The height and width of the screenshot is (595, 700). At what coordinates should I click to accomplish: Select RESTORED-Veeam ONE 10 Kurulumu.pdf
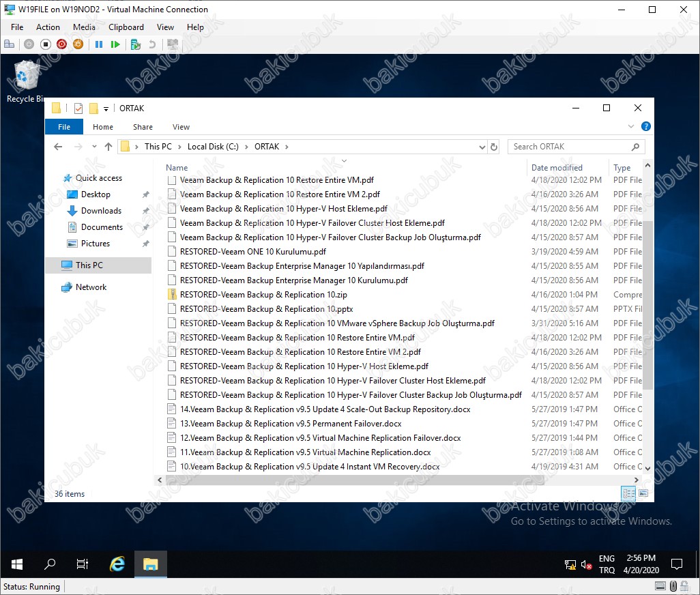point(252,252)
